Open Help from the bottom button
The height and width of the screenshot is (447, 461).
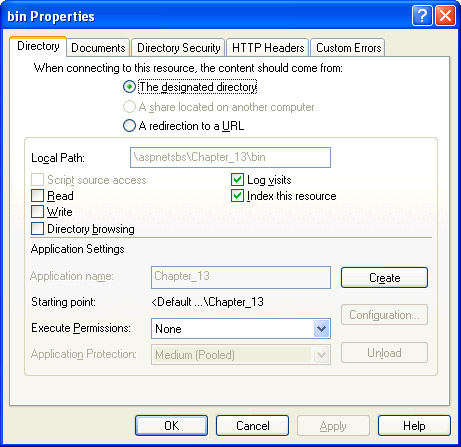tap(414, 426)
